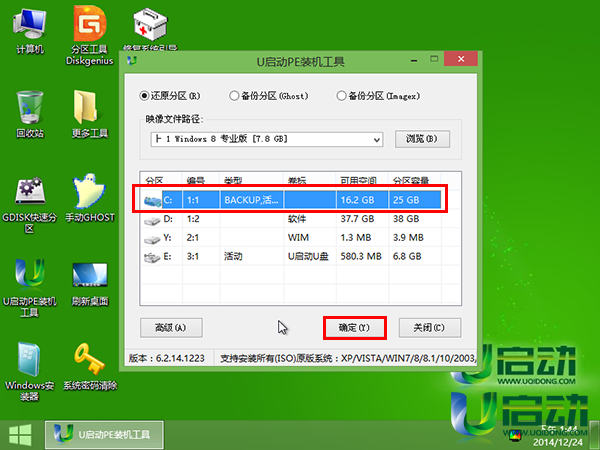Viewport: 600px width, 450px height.
Task: Click U启动PE装机工具 taskbar button
Action: tap(104, 435)
